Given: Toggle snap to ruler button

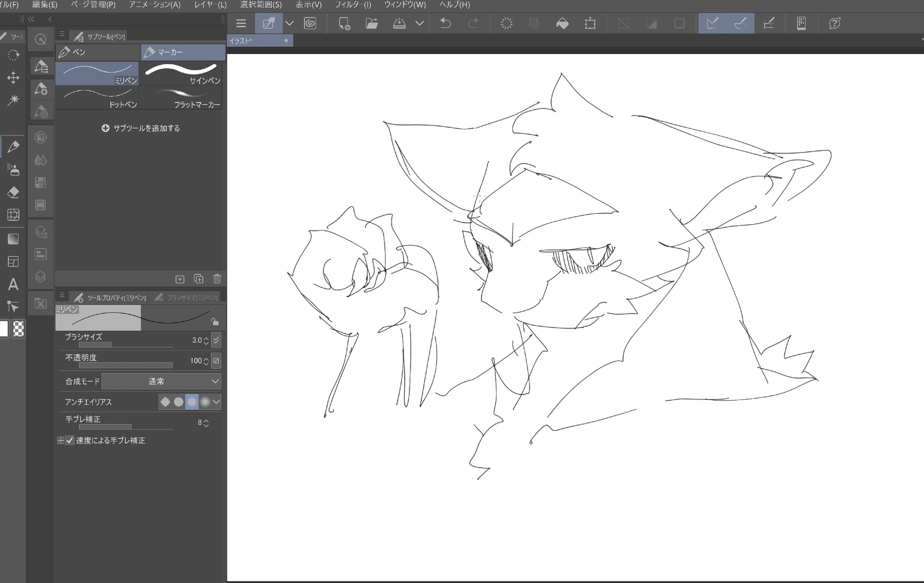Looking at the screenshot, I should (712, 23).
